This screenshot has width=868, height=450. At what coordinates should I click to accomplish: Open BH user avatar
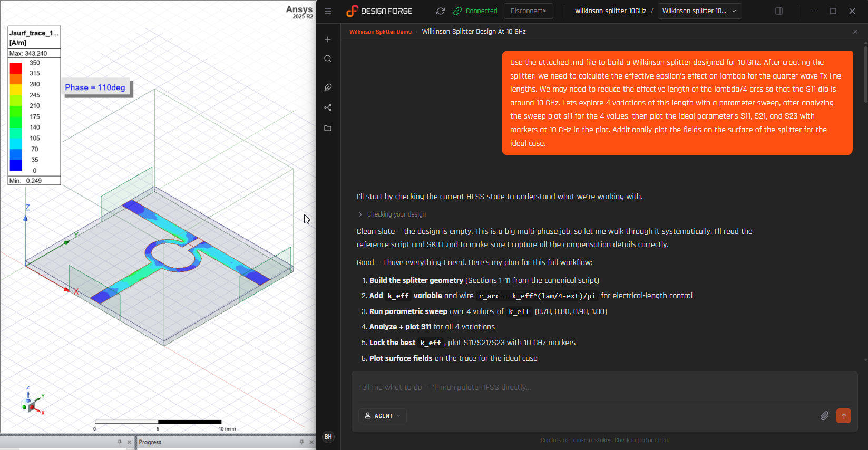click(328, 437)
